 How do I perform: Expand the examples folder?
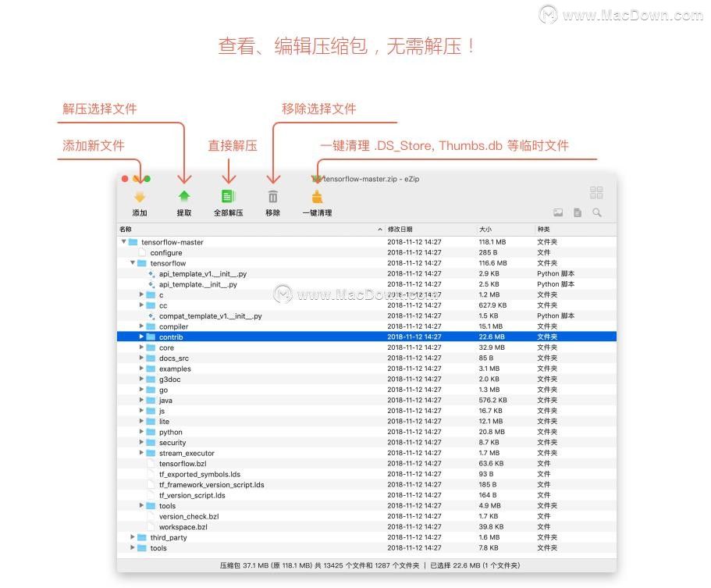coord(141,369)
